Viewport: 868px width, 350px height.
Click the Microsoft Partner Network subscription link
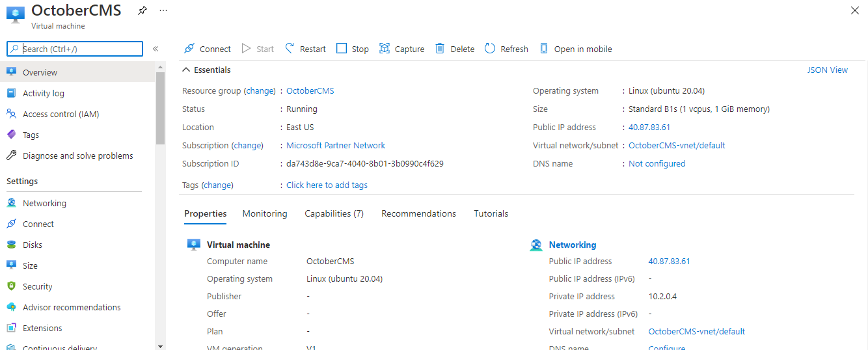[x=336, y=145]
